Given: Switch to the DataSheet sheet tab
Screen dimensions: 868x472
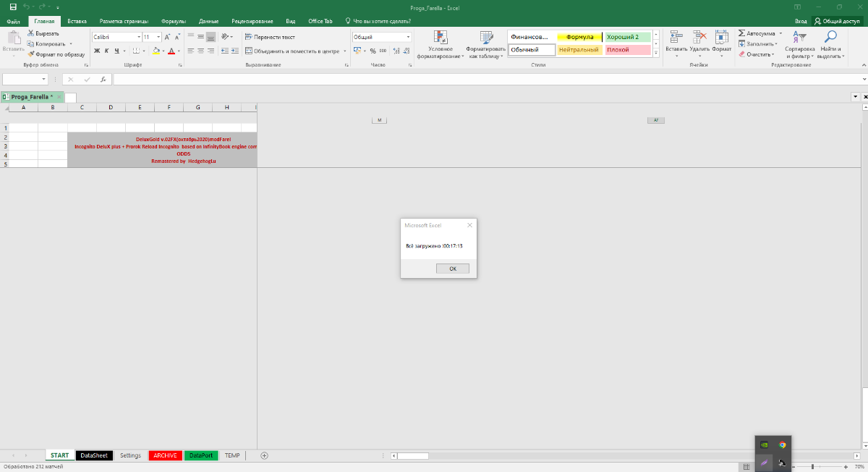Looking at the screenshot, I should [94, 455].
